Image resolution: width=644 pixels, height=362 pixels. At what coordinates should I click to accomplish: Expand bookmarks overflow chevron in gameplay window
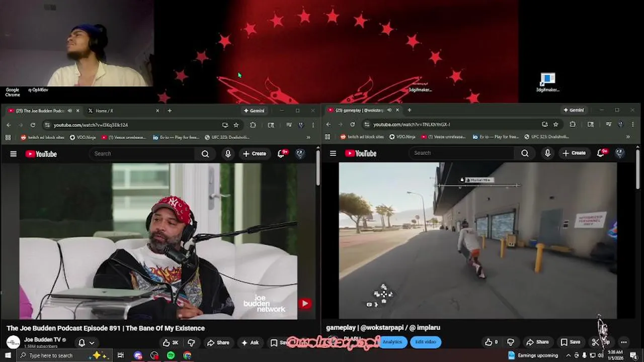point(628,137)
